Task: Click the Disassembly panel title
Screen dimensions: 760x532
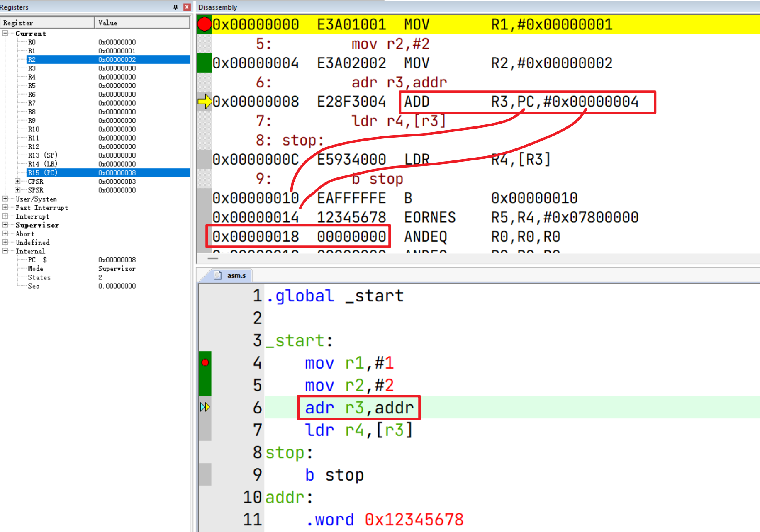Action: point(218,7)
